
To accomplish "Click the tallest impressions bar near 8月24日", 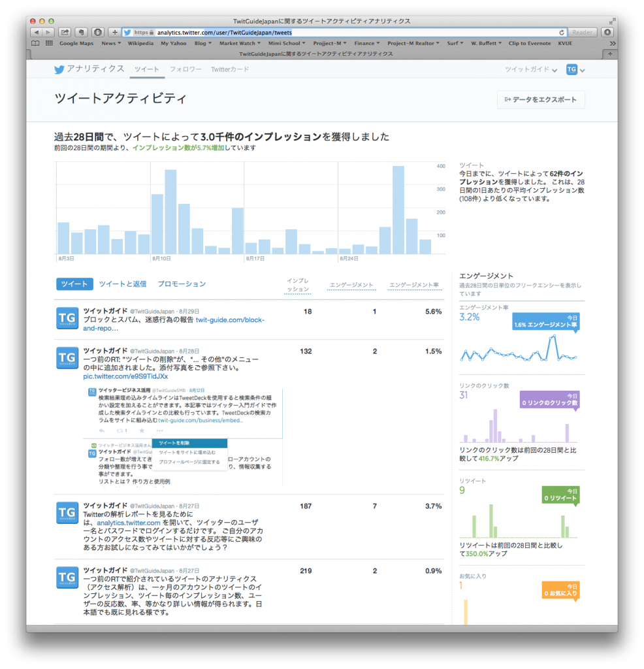I will point(398,210).
